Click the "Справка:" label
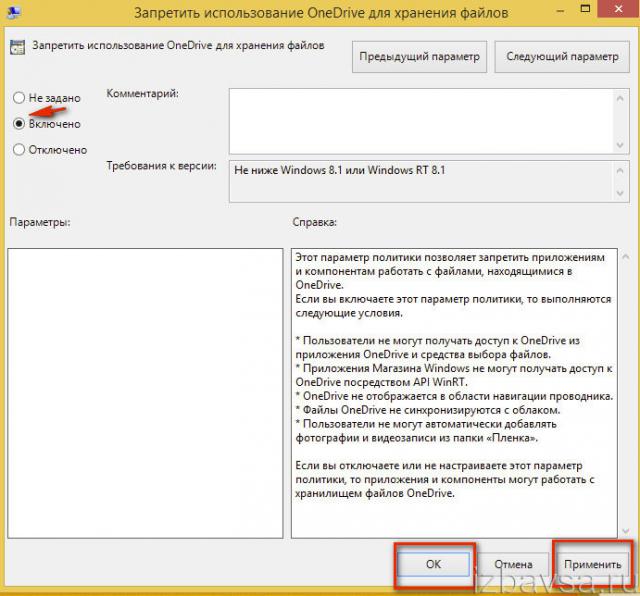Screen dimensions: 640x596 pos(314,222)
